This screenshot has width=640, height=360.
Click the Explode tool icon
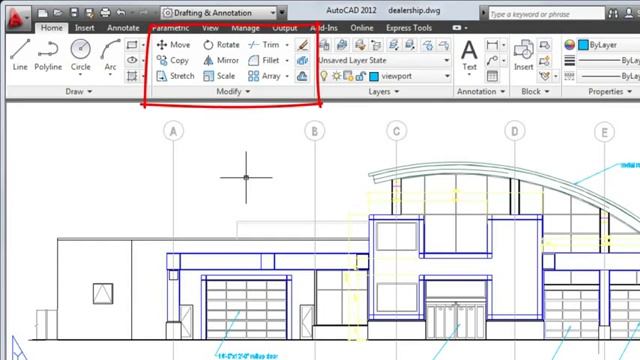tap(302, 60)
